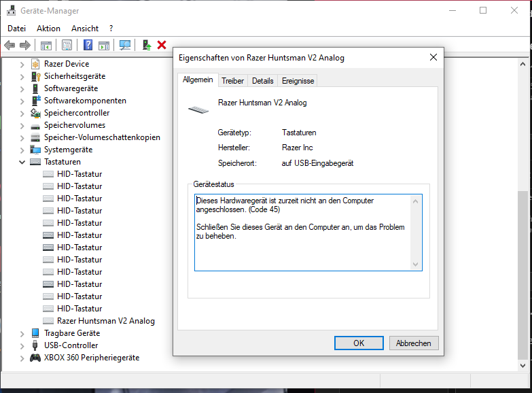Click the Speicher-Volumeschattenkopien category icon
The height and width of the screenshot is (393, 532).
pos(35,137)
